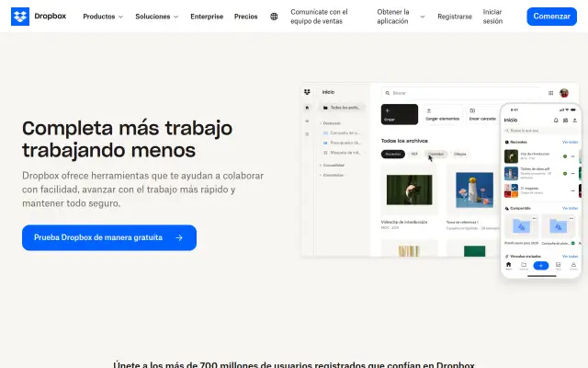Click the Buscar search field in the mockup
The image size is (588, 368).
(x=462, y=93)
